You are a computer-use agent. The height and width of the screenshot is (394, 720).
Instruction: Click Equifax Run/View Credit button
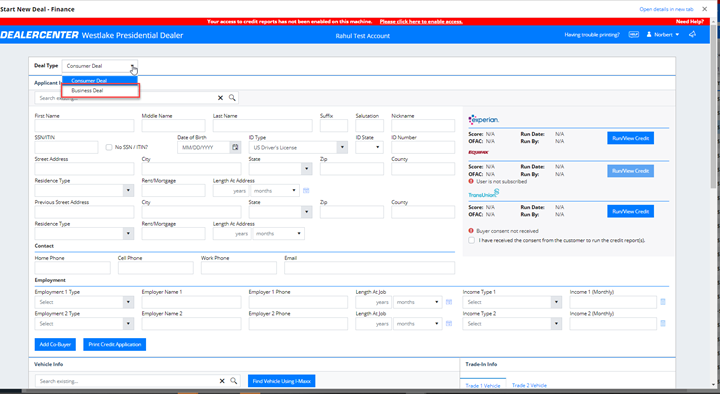[630, 171]
